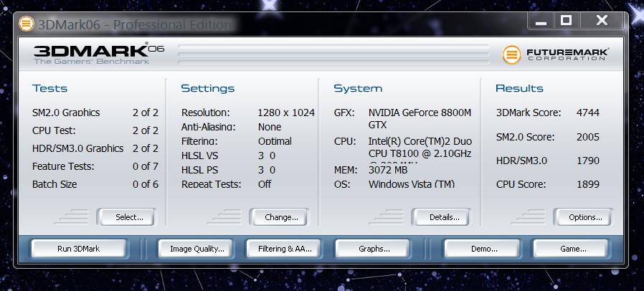Open the Graphs... tool

click(372, 249)
